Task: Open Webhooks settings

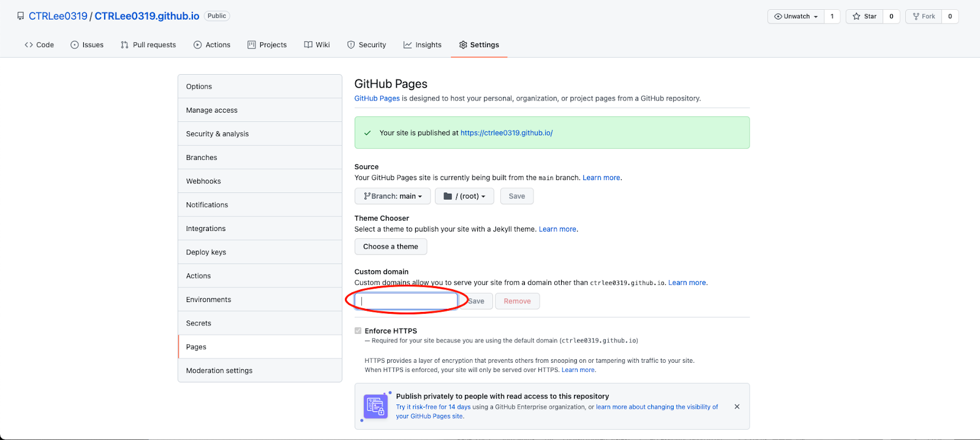Action: [x=260, y=181]
